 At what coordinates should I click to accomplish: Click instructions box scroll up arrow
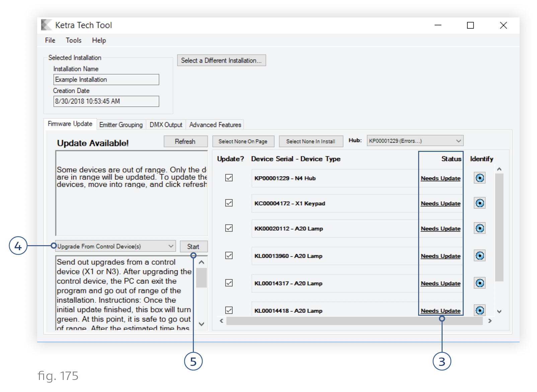coord(202,262)
